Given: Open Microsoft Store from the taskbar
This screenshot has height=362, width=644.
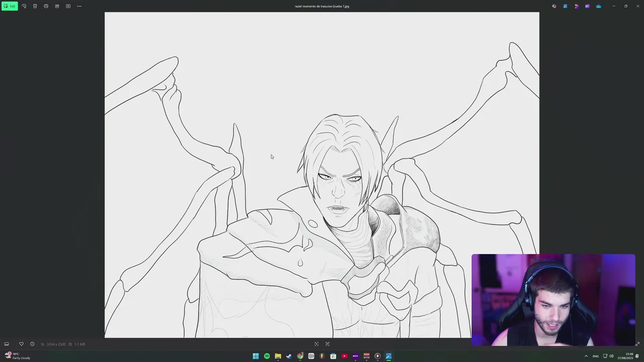Looking at the screenshot, I should pyautogui.click(x=333, y=356).
